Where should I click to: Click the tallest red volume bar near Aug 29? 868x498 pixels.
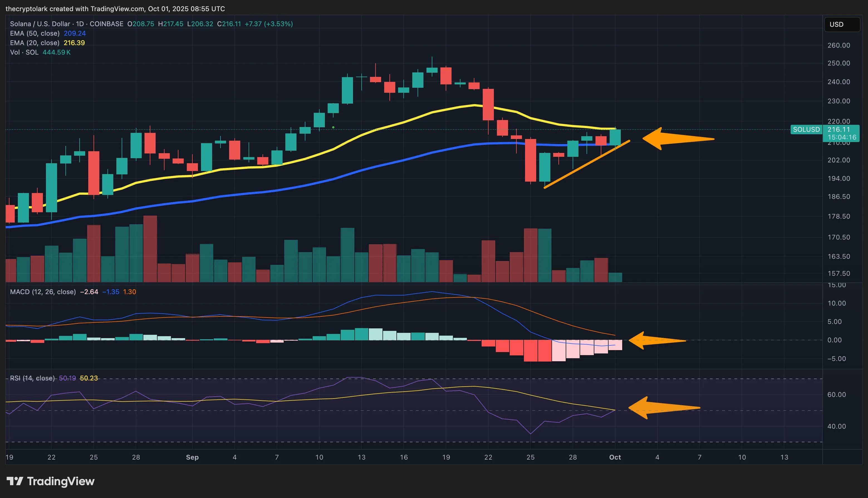(x=150, y=249)
